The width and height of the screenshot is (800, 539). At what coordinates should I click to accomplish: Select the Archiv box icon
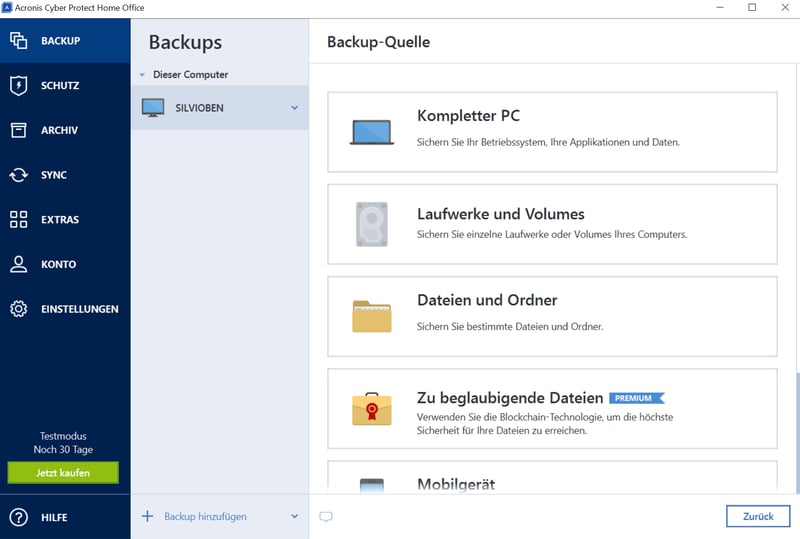coord(18,130)
